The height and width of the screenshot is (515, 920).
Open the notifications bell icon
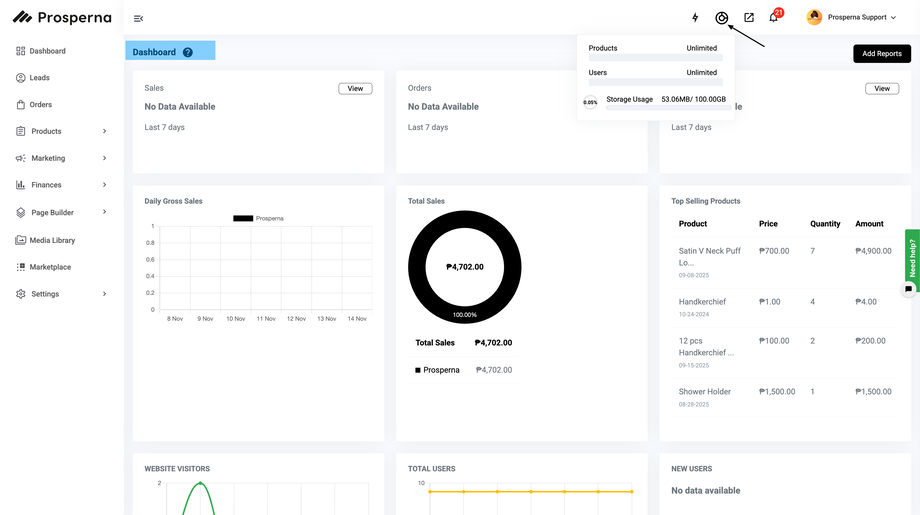point(773,18)
